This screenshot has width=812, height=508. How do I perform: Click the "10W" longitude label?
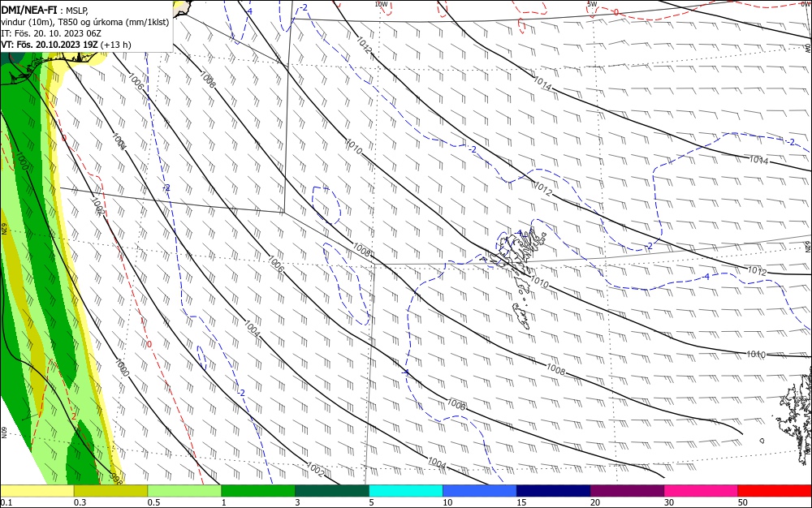pyautogui.click(x=381, y=4)
